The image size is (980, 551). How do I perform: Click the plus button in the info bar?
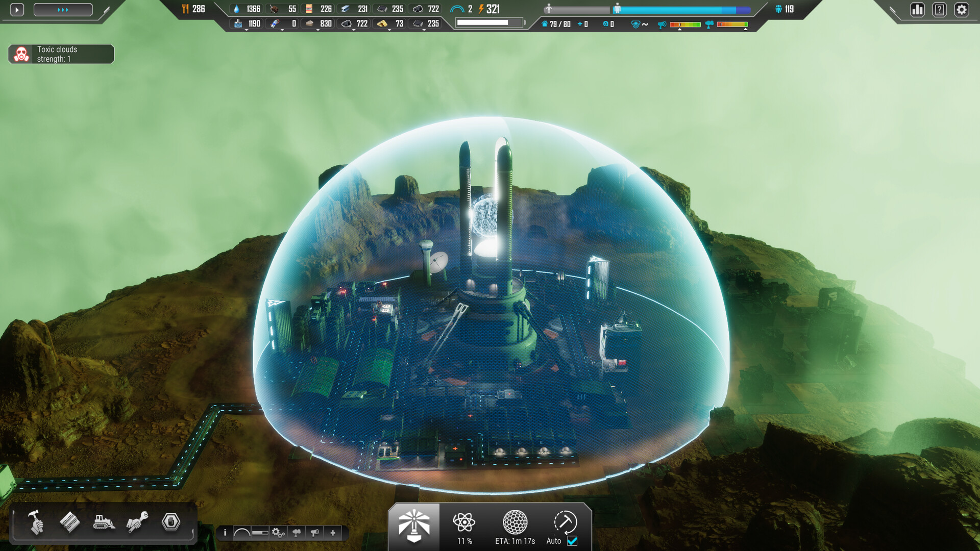332,533
